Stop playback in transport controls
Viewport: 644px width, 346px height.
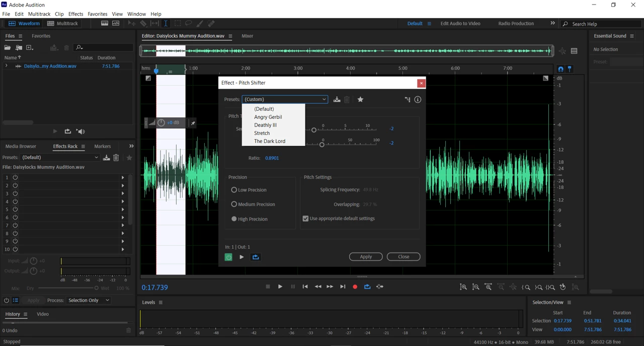point(268,287)
